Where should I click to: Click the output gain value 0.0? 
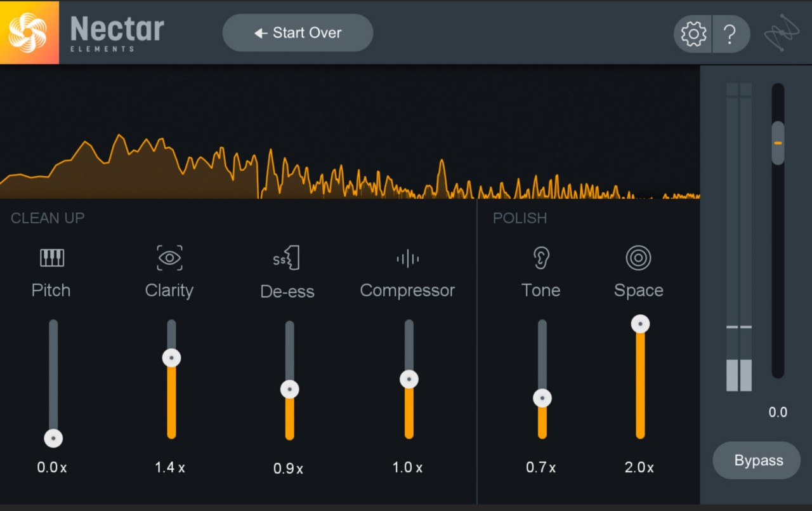coord(778,413)
